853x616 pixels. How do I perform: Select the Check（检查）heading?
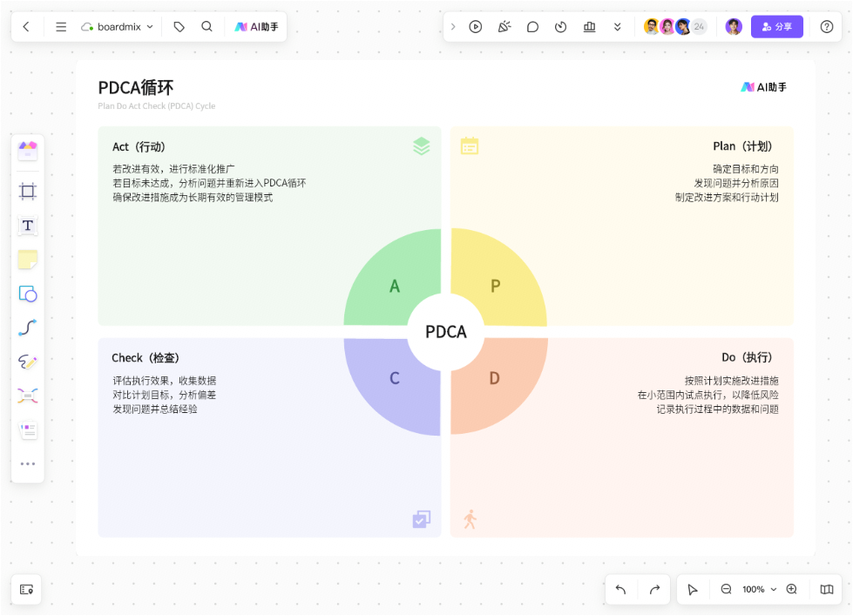pyautogui.click(x=146, y=358)
